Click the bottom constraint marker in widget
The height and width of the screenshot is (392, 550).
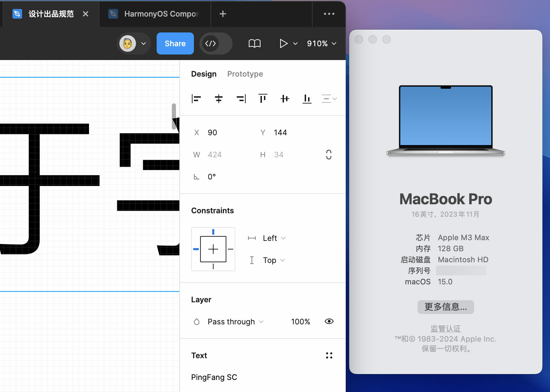[213, 266]
